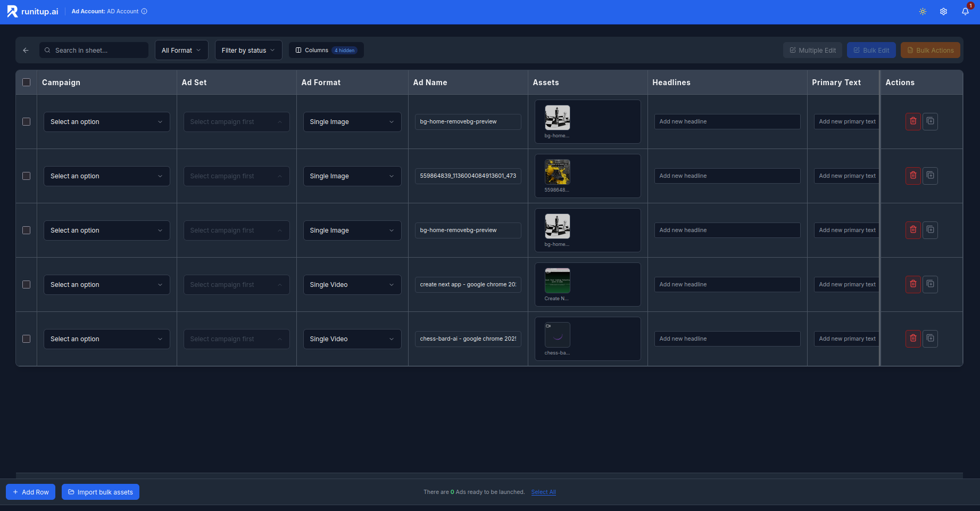Check the select-all header checkbox
Image resolution: width=980 pixels, height=511 pixels.
[x=26, y=83]
